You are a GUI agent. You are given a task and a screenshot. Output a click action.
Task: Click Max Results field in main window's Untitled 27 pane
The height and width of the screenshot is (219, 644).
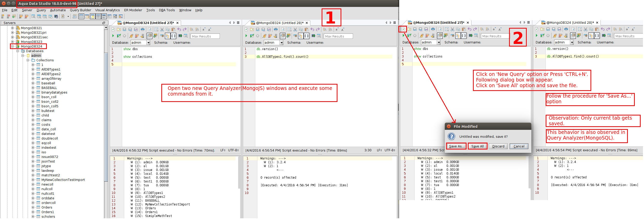pos(205,36)
